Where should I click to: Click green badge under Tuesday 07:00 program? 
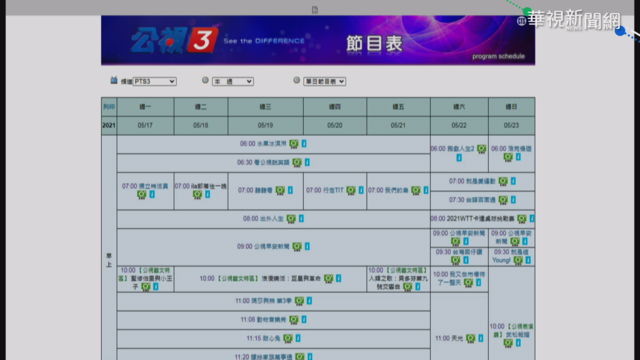(x=198, y=195)
